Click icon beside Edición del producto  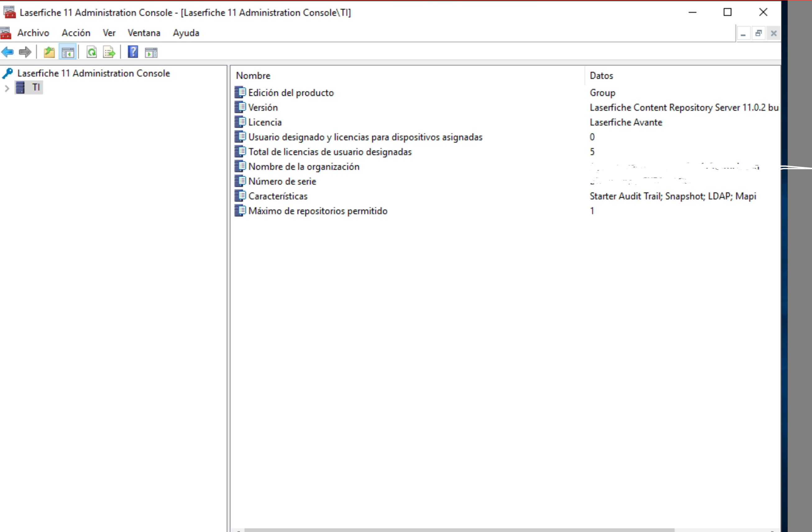[x=240, y=92]
